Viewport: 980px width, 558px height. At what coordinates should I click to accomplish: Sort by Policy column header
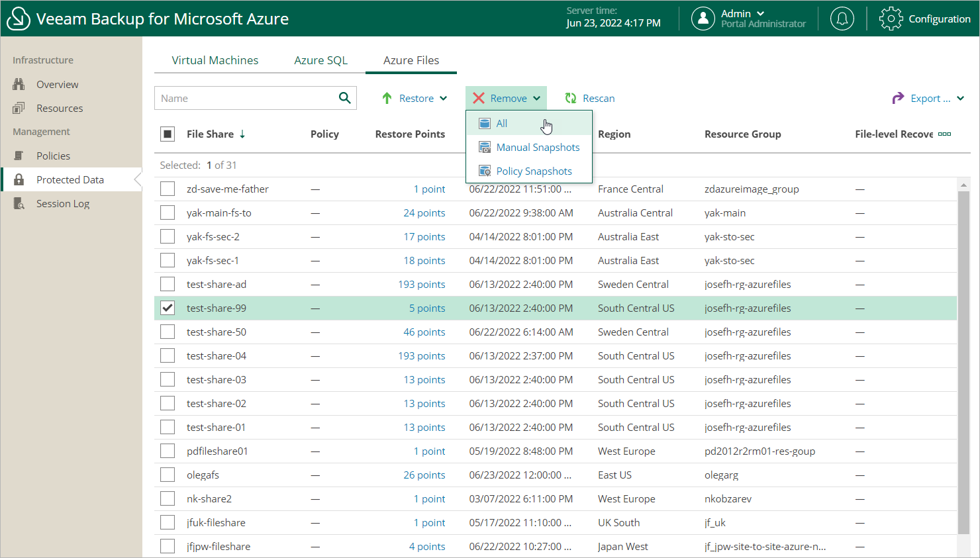324,134
